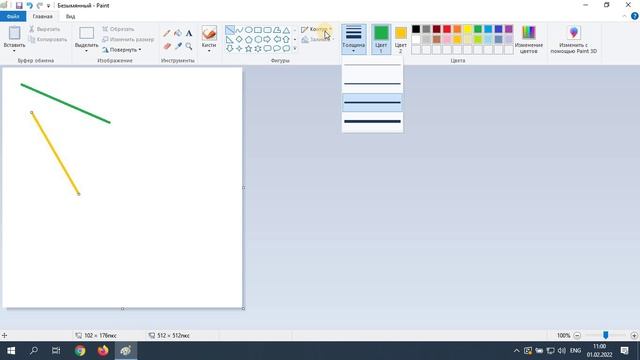Activate Color 2 (Цвет 2) orange box
The image size is (640, 360).
coord(401,39)
